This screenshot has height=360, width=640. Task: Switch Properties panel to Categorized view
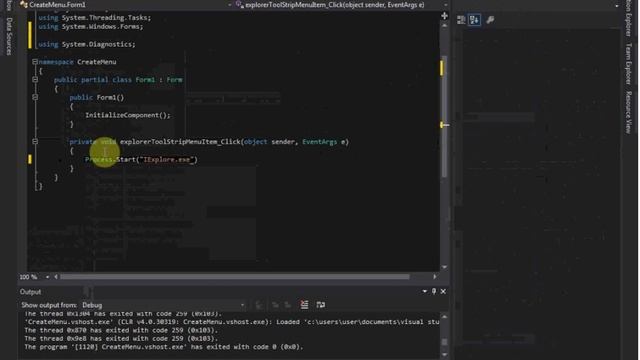pyautogui.click(x=461, y=20)
